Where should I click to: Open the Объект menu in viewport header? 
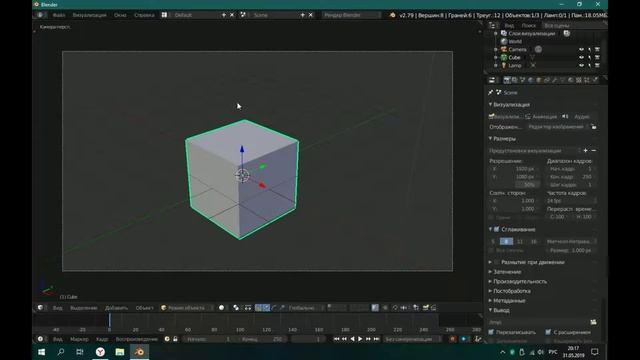144,308
